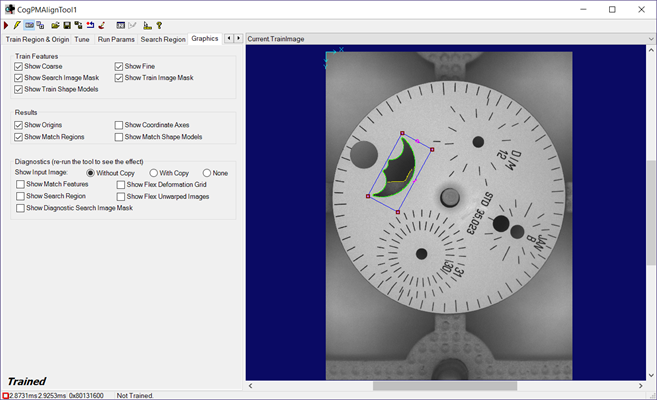Click the Electric mode lightning icon
The width and height of the screenshot is (657, 400).
(x=17, y=24)
